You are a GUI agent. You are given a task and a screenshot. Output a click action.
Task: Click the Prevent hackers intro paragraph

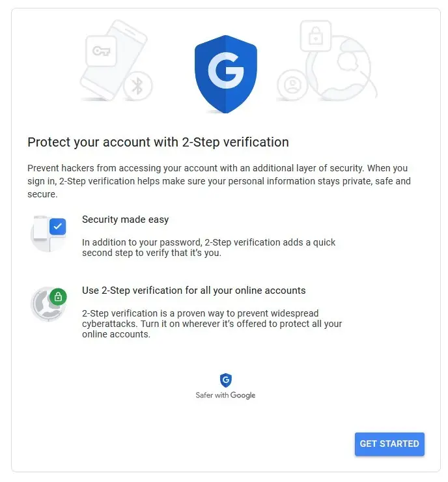(219, 181)
